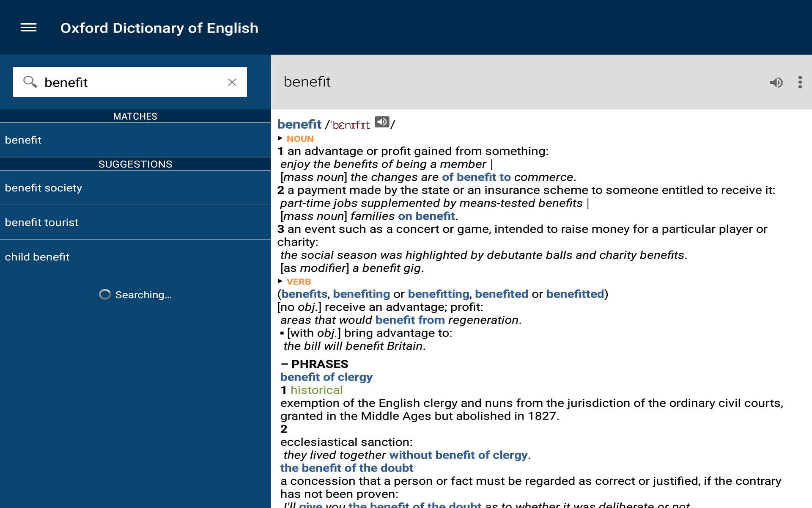The height and width of the screenshot is (508, 812).
Task: Open the 'benefited' verb form link
Action: coord(502,294)
